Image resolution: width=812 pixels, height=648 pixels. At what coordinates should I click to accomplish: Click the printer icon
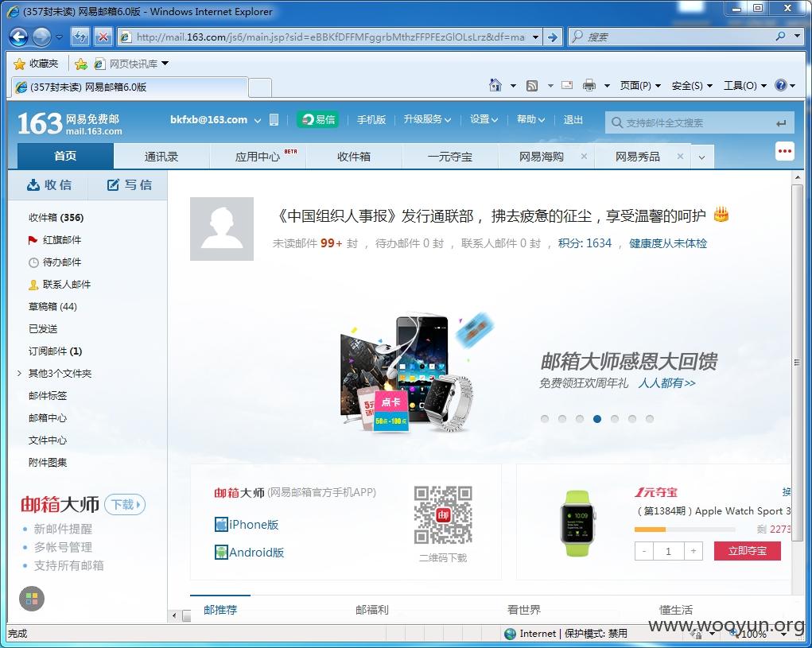(x=589, y=85)
